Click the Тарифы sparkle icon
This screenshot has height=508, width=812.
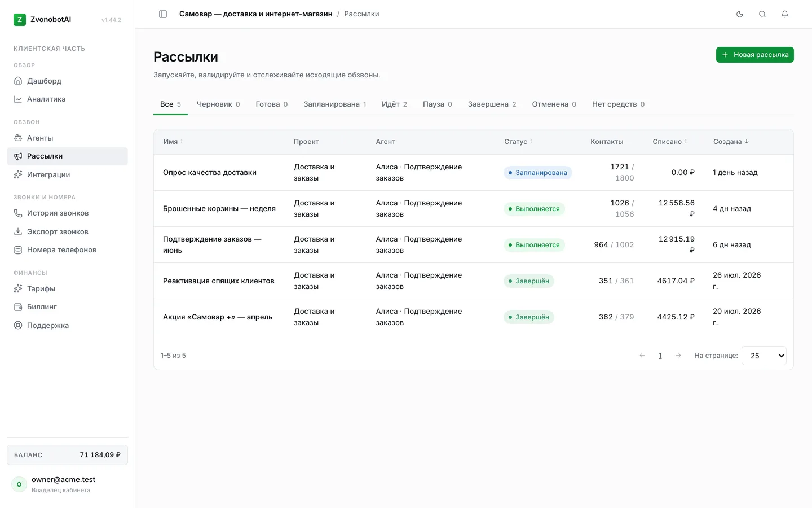click(18, 289)
